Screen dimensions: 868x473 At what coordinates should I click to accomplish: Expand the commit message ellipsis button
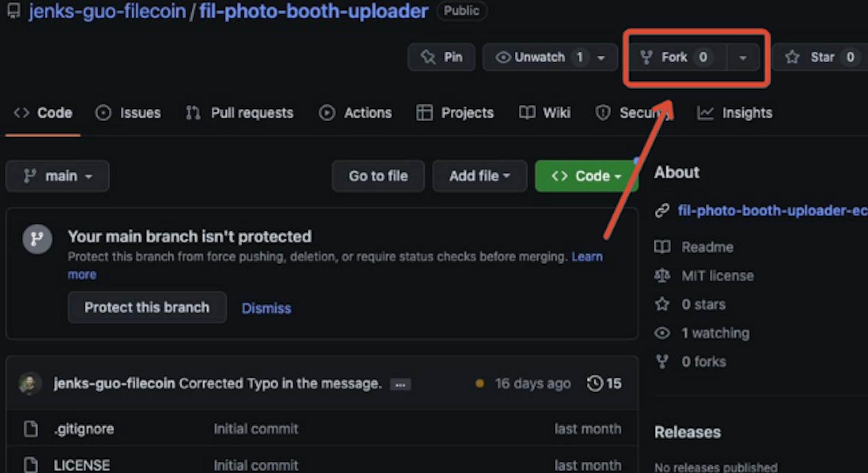click(401, 385)
